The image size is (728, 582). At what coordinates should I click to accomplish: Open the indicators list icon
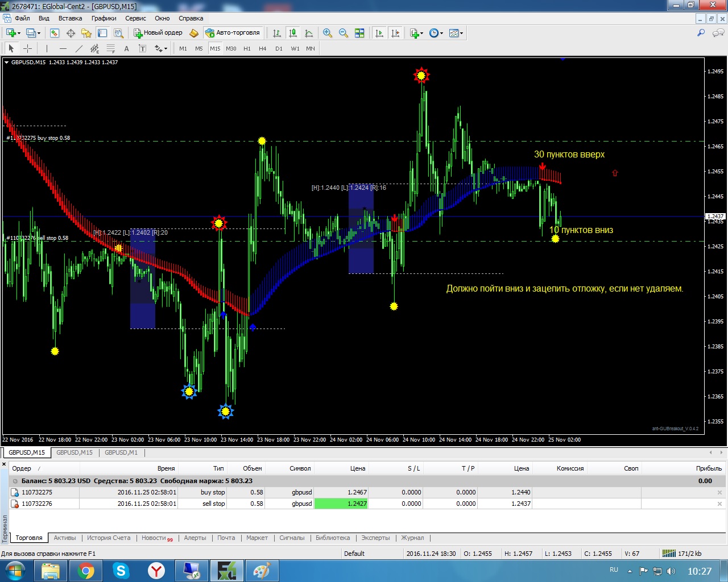coord(414,33)
